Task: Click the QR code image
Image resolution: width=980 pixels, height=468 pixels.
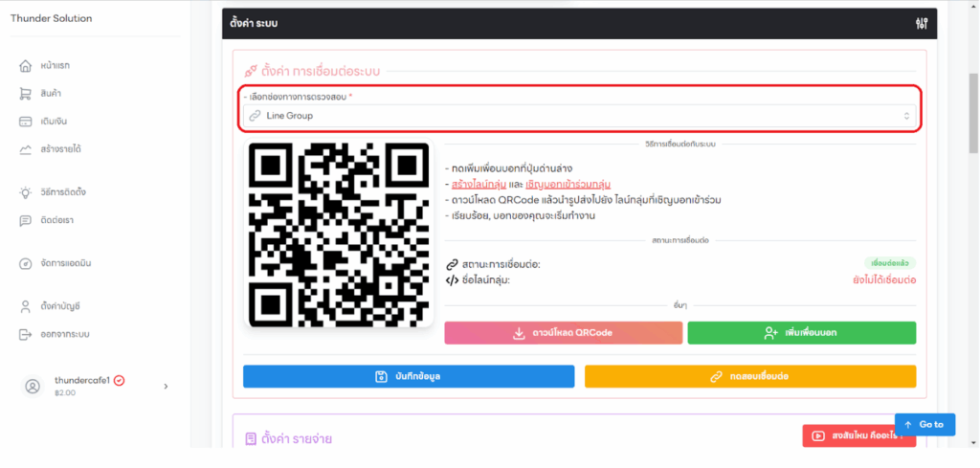Action: pyautogui.click(x=339, y=234)
